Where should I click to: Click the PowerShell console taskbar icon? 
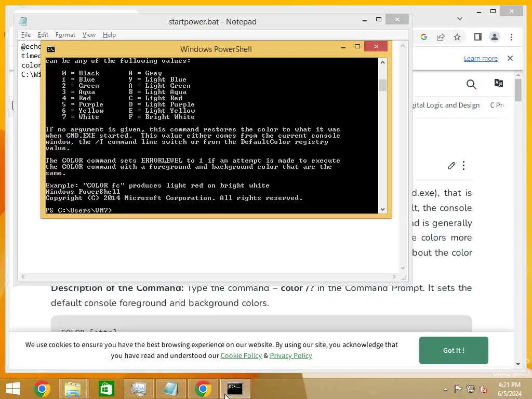point(235,389)
